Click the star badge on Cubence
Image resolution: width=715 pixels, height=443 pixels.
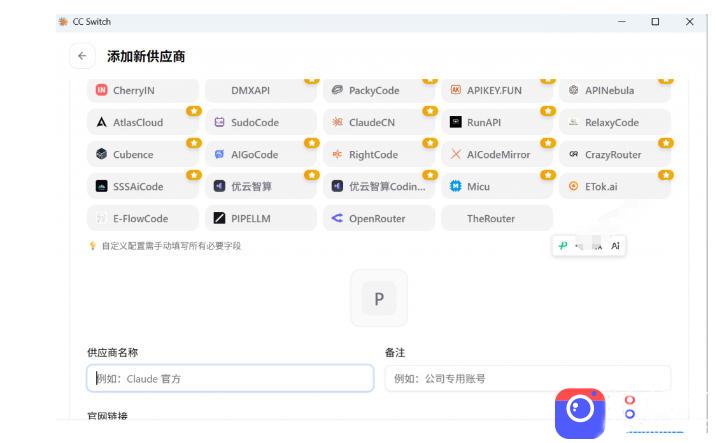[194, 143]
